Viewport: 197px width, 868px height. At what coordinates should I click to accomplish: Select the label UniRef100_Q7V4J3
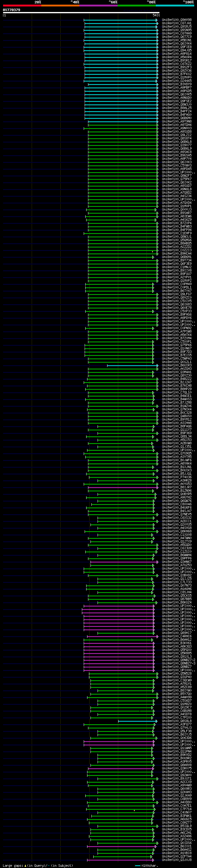176,728
